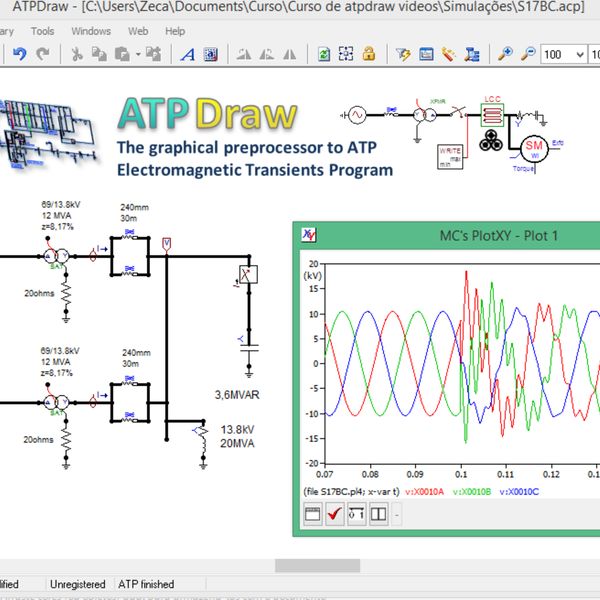Select the switch component above the capacitor
This screenshot has width=600, height=600.
click(x=248, y=274)
